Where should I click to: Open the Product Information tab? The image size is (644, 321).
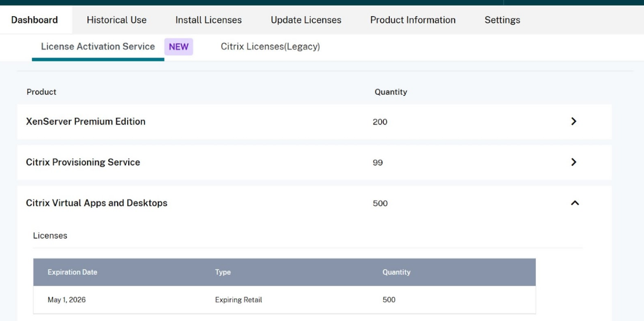pyautogui.click(x=413, y=20)
